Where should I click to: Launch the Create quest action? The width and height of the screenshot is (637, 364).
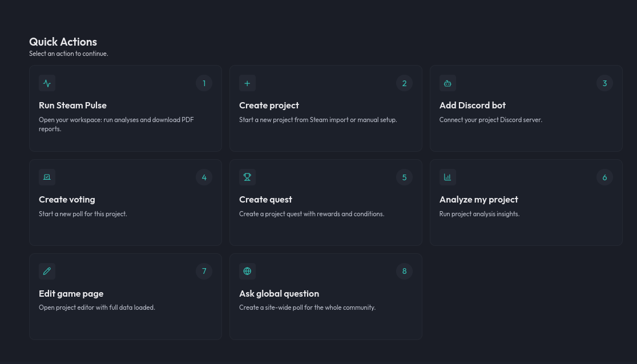325,203
